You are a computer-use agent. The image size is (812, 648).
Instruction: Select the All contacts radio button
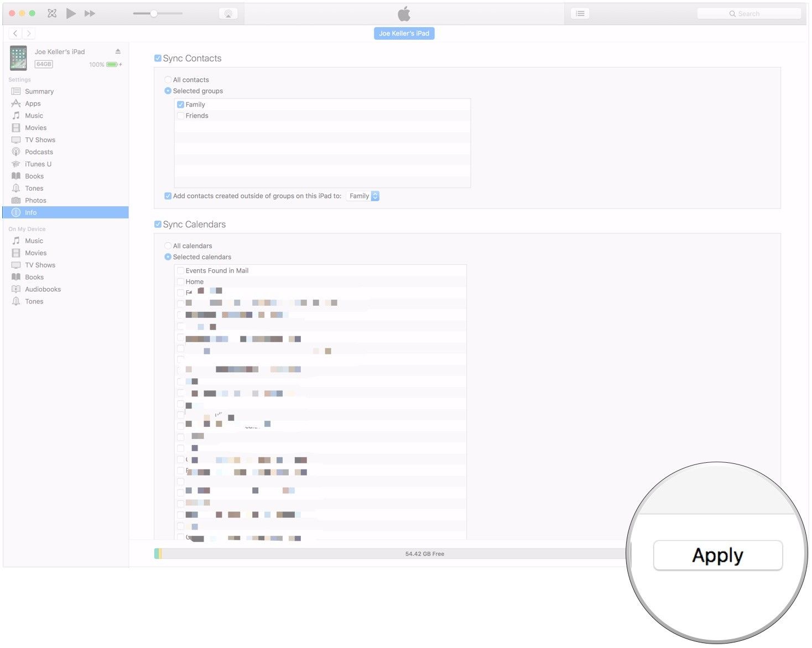[168, 80]
